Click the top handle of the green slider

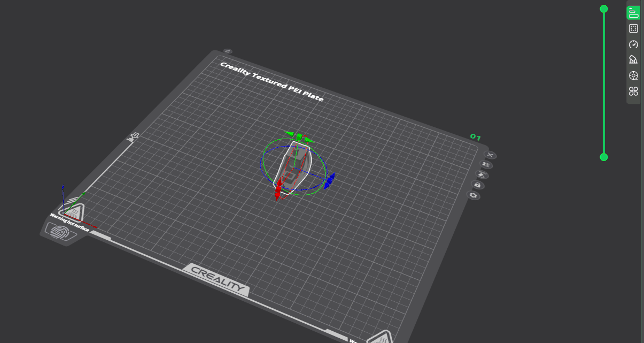tap(604, 8)
